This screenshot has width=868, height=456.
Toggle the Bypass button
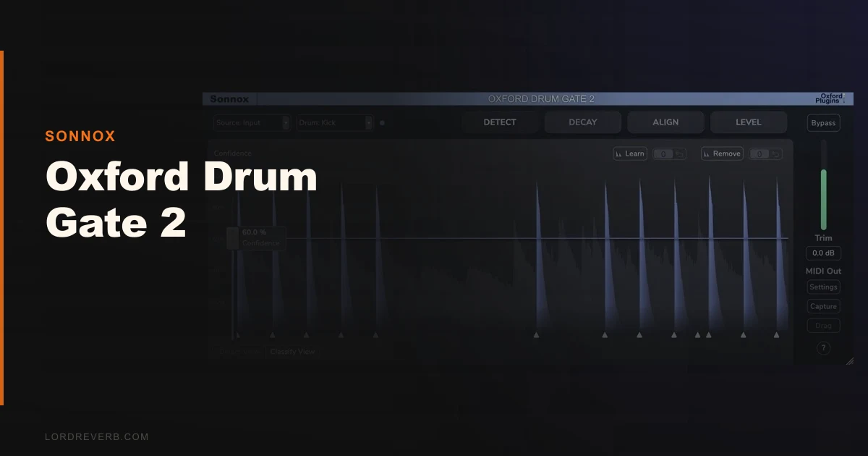tap(823, 123)
